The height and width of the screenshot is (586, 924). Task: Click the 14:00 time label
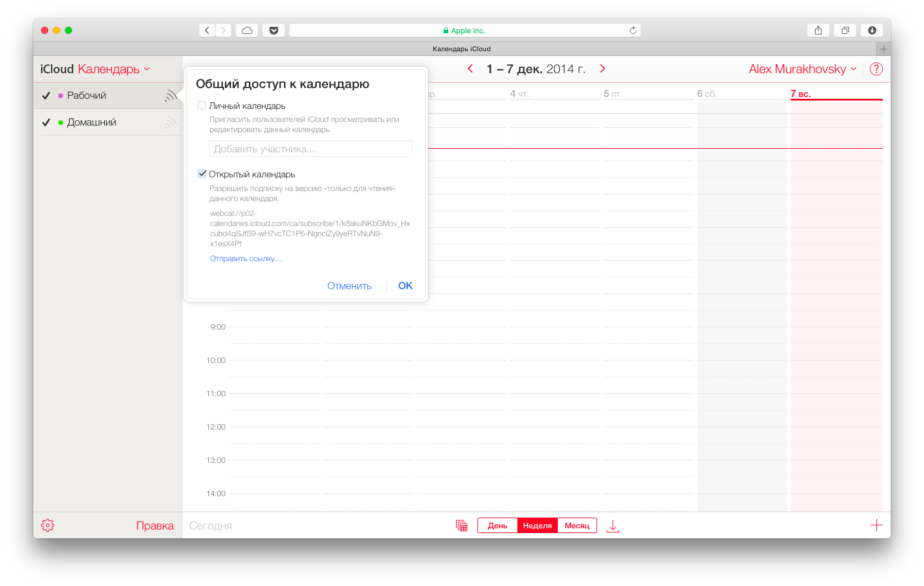point(216,493)
